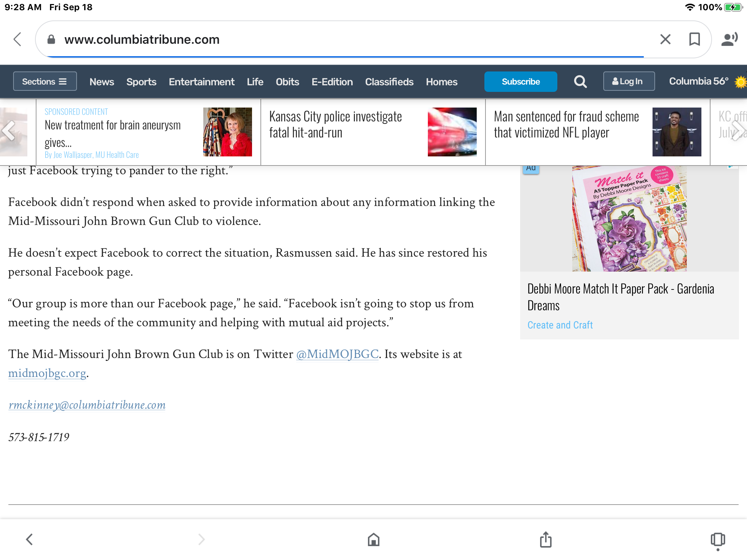Click the Log In button
The height and width of the screenshot is (560, 747).
(x=629, y=81)
